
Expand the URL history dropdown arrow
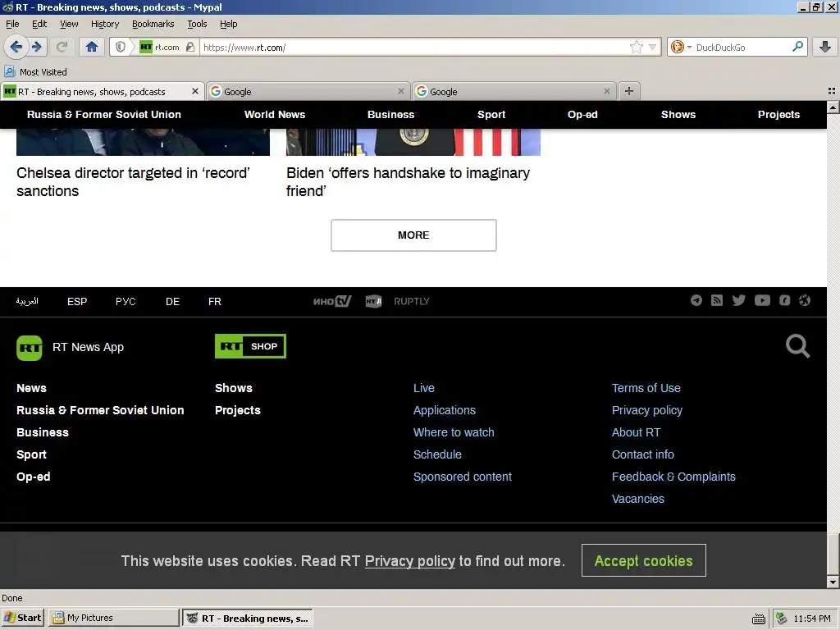652,47
